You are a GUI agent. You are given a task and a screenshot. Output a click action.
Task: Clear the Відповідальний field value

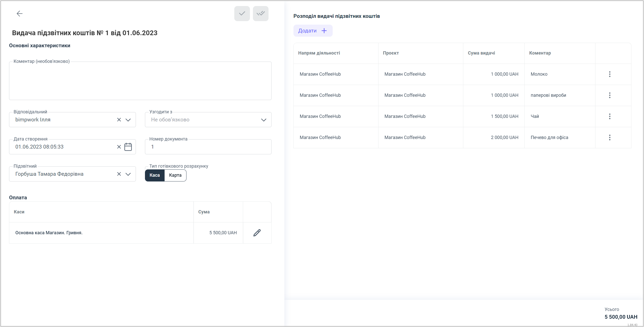coord(119,120)
